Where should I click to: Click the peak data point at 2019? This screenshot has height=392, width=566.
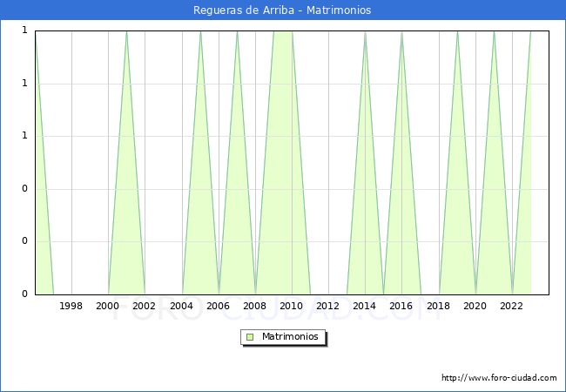tap(457, 31)
